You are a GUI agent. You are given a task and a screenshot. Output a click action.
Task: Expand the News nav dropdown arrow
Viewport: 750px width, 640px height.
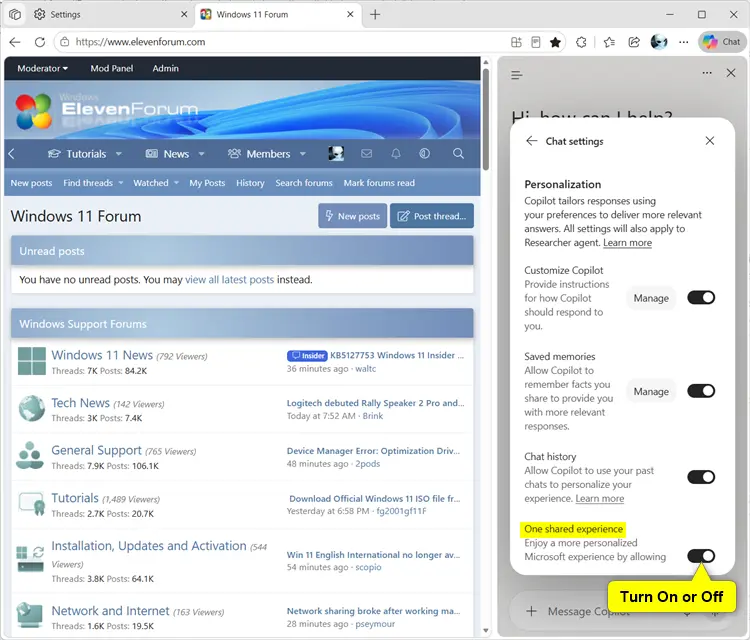click(x=201, y=154)
